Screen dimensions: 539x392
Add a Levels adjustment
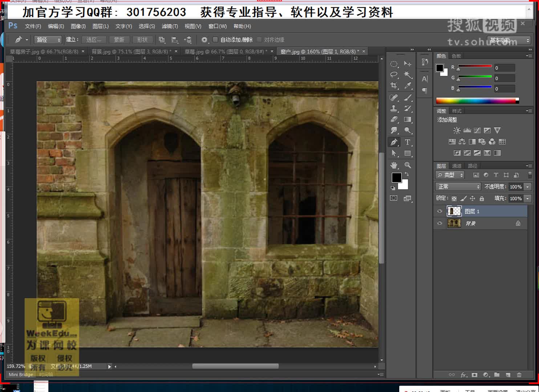click(467, 130)
